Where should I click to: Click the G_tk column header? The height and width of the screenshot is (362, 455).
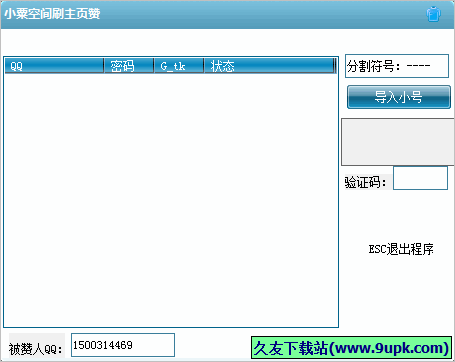pyautogui.click(x=179, y=66)
